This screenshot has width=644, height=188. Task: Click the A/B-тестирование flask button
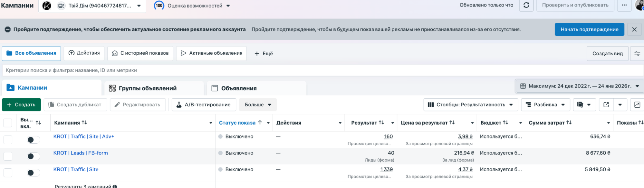click(x=204, y=105)
